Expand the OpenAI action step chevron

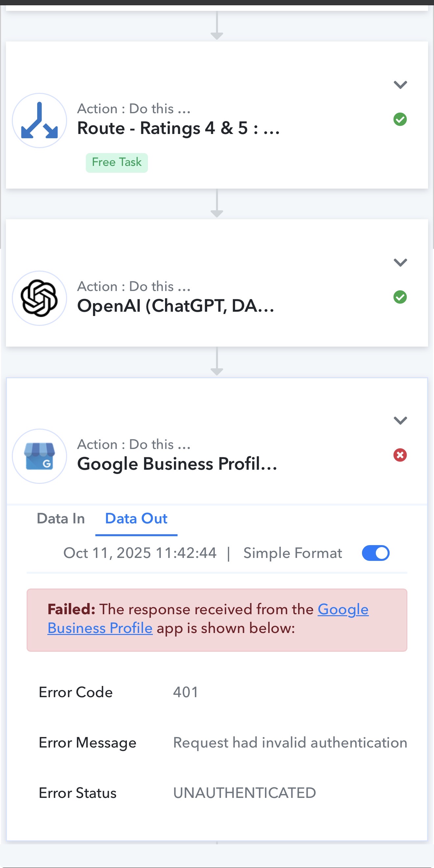[x=400, y=262]
